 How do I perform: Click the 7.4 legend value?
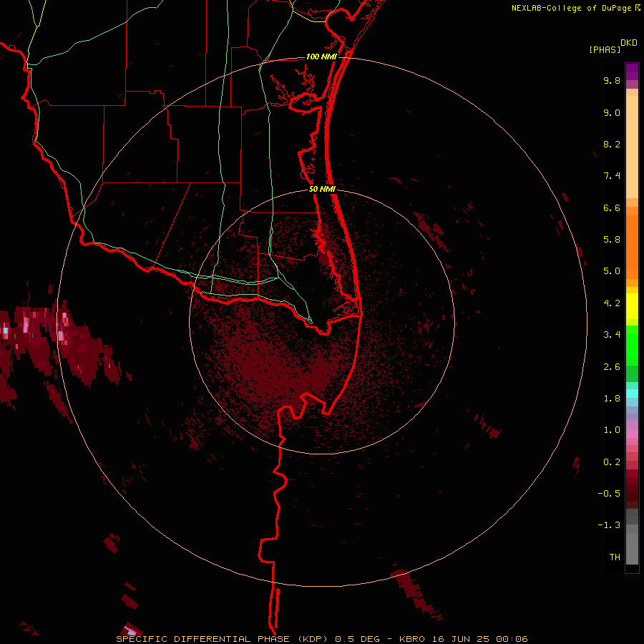coord(612,176)
